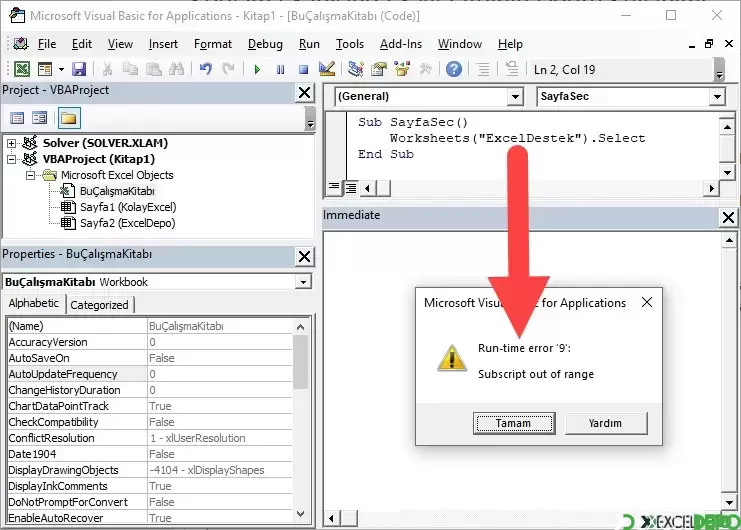
Task: Click Procedure View button below code
Action: pyautogui.click(x=334, y=188)
